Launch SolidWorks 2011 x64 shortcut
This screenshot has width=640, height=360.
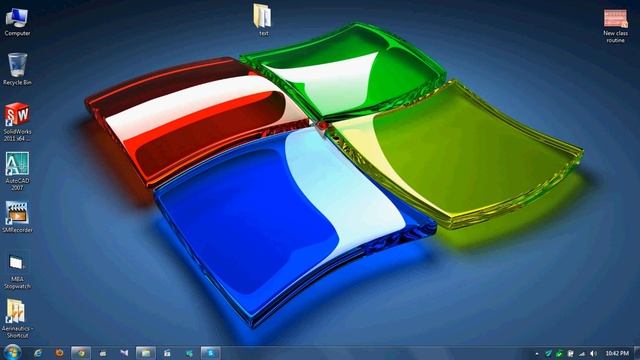coord(17,122)
